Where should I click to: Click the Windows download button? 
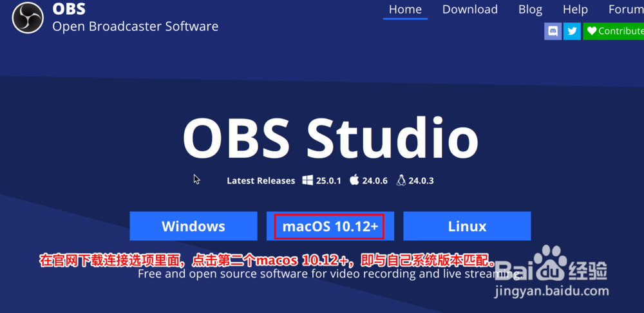click(193, 226)
